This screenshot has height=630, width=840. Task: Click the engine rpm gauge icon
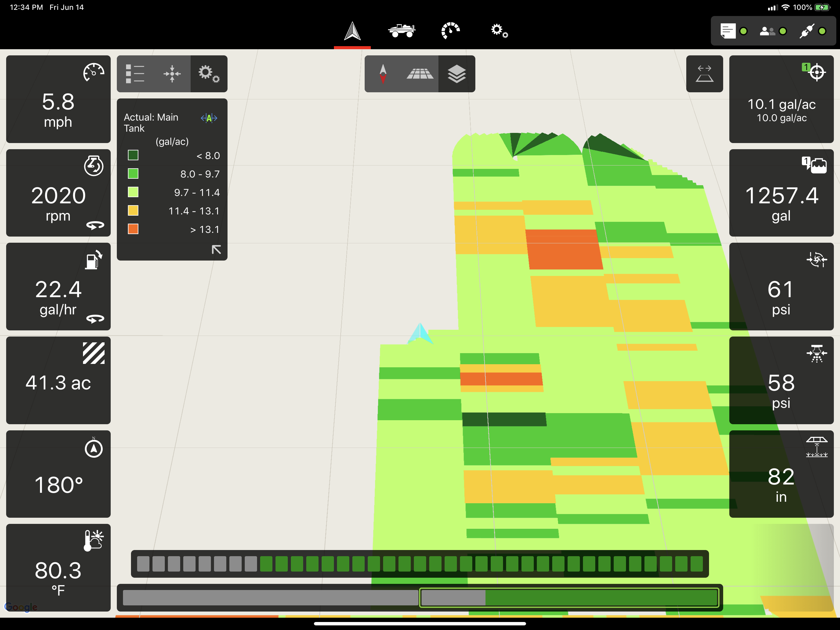click(93, 166)
